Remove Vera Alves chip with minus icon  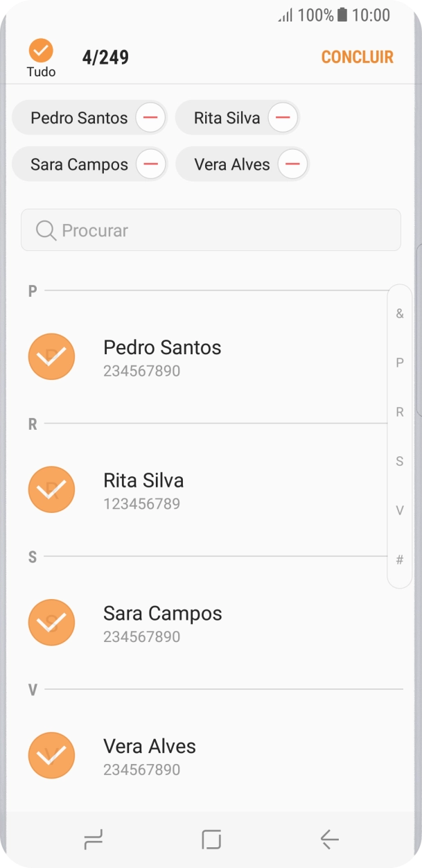coord(292,165)
